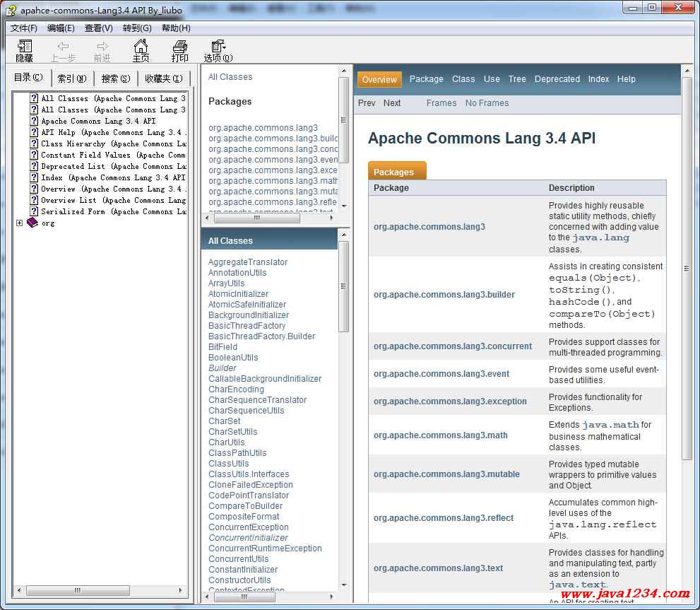700x610 pixels.
Task: Click the purple book icon beside org
Action: (31, 222)
